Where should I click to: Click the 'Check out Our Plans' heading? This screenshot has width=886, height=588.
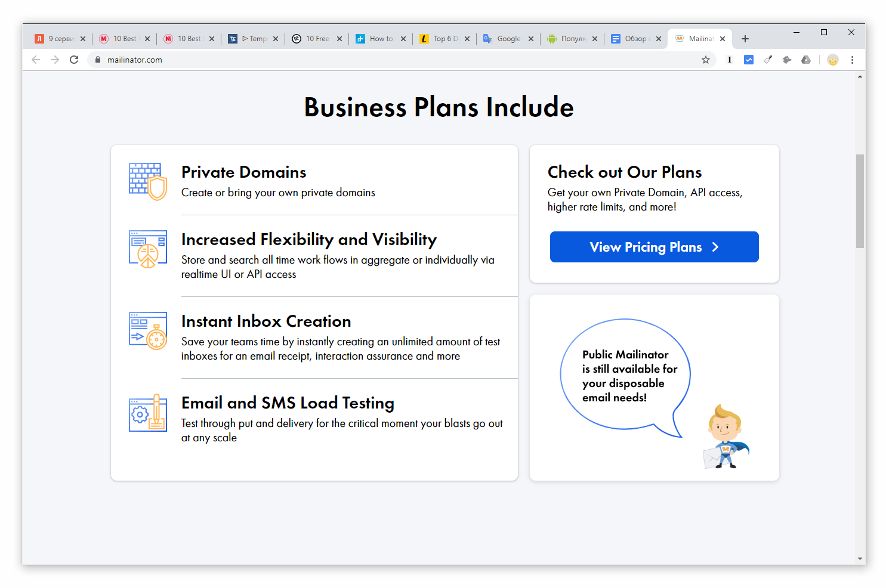coord(625,172)
